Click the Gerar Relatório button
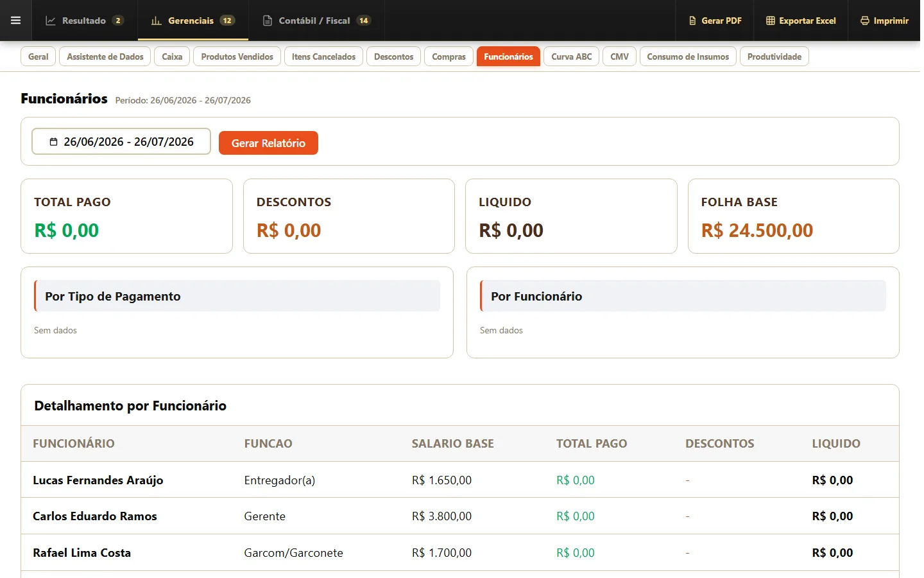 click(268, 143)
